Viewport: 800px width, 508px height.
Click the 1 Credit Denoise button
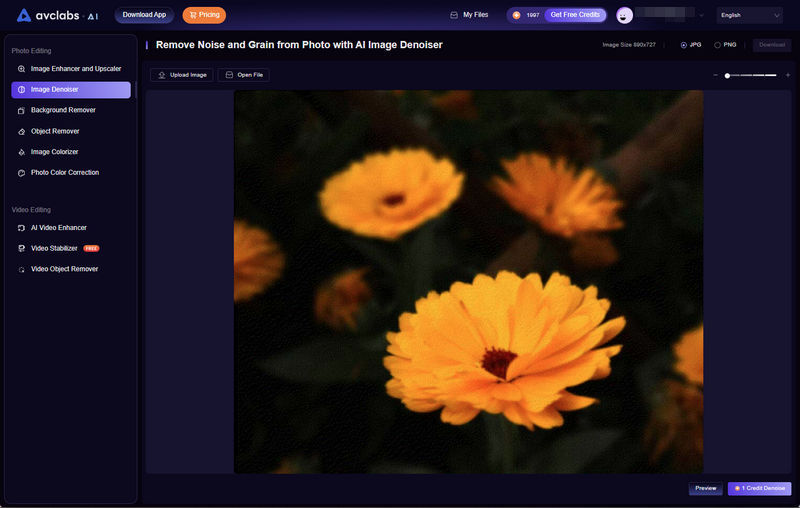(759, 488)
